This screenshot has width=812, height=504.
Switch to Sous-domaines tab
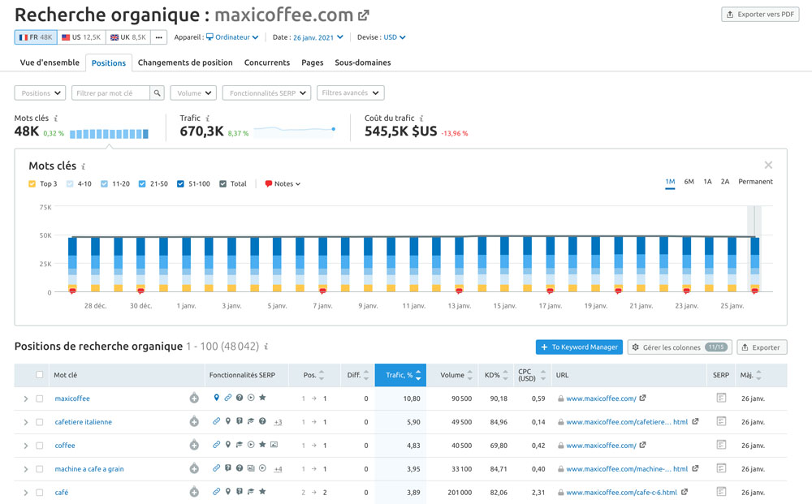click(x=363, y=62)
